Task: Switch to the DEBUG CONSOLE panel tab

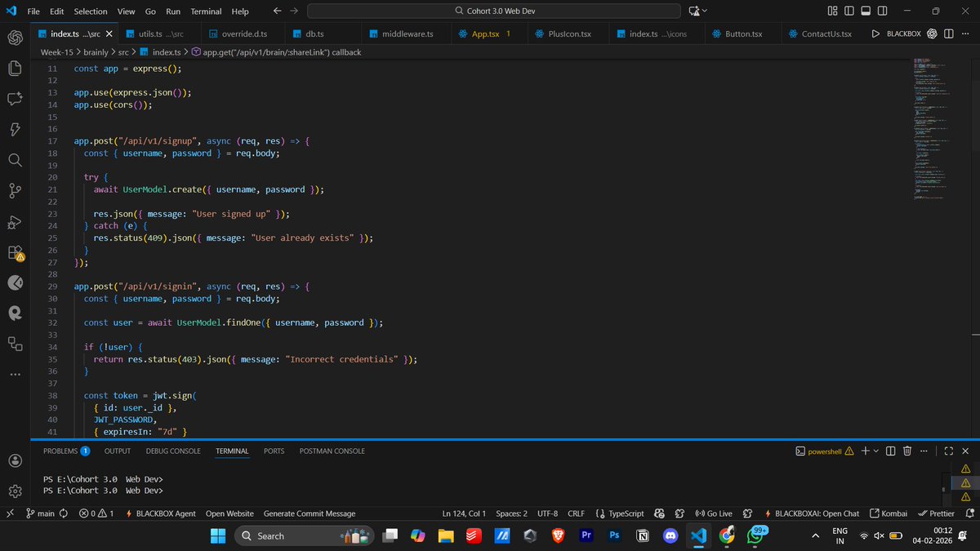Action: click(173, 451)
